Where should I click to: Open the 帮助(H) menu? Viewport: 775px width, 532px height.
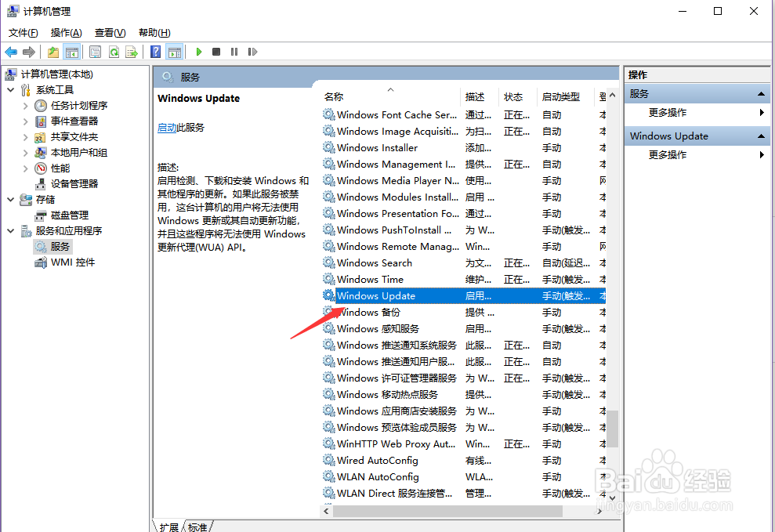tap(154, 33)
